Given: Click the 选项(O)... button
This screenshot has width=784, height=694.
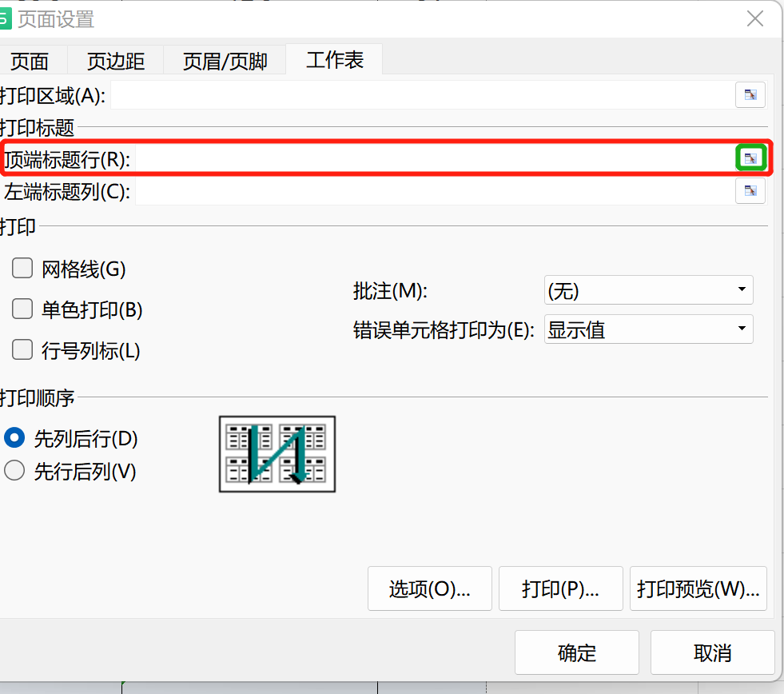Looking at the screenshot, I should (429, 588).
